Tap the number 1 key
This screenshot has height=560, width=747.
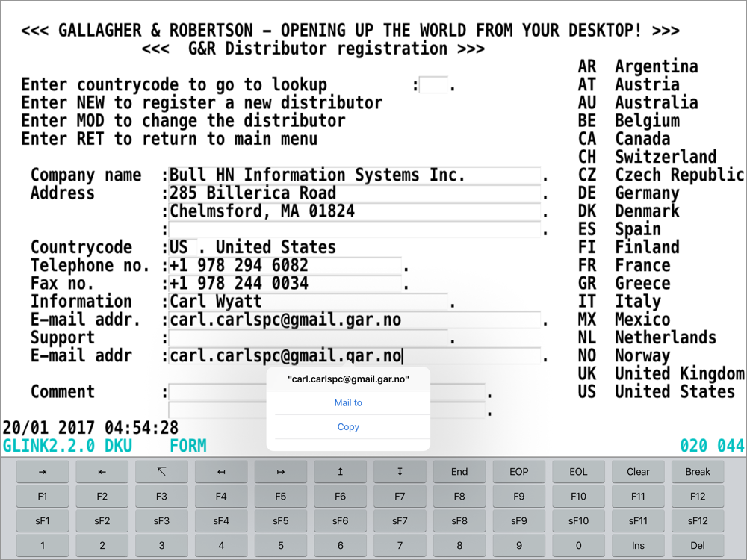click(43, 546)
